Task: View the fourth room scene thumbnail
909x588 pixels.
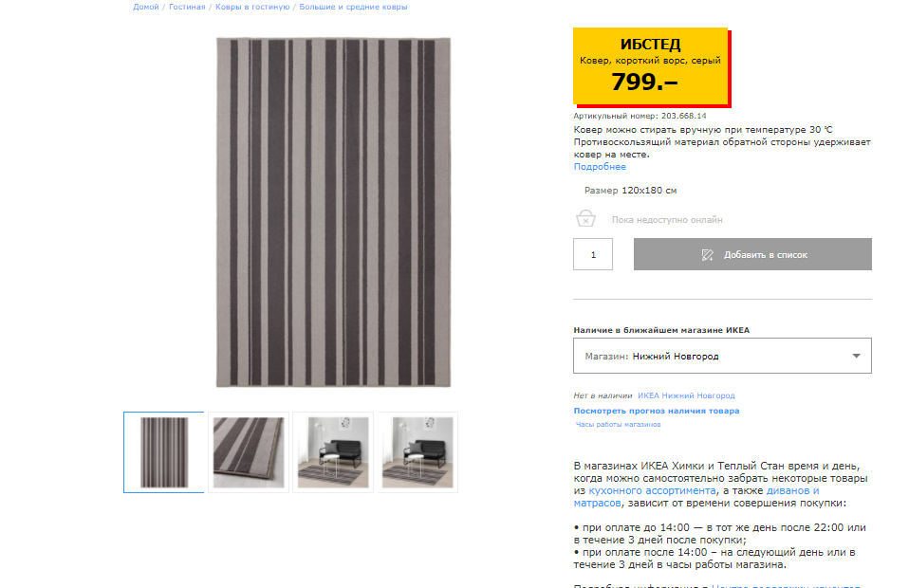Action: [417, 452]
